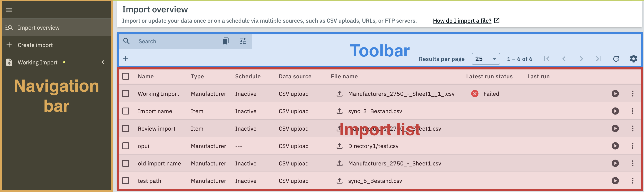Click file name sync_3_Bestand.csv
The height and width of the screenshot is (192, 644).
[375, 111]
